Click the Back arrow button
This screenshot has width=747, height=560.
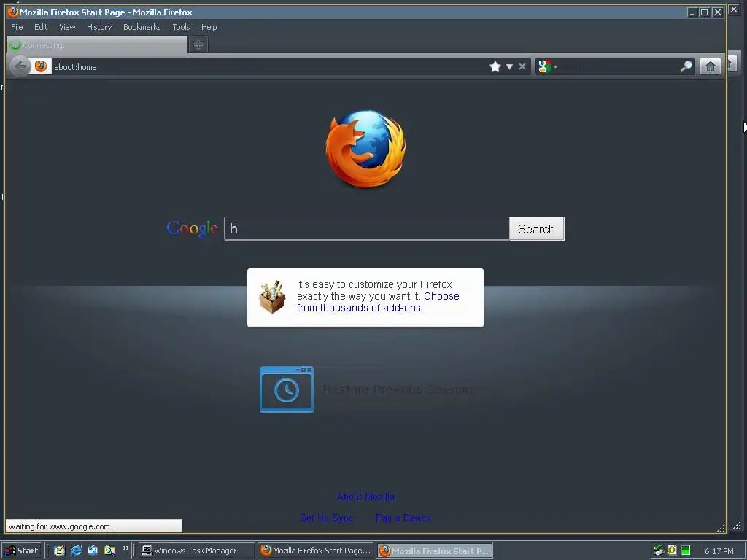pos(20,66)
